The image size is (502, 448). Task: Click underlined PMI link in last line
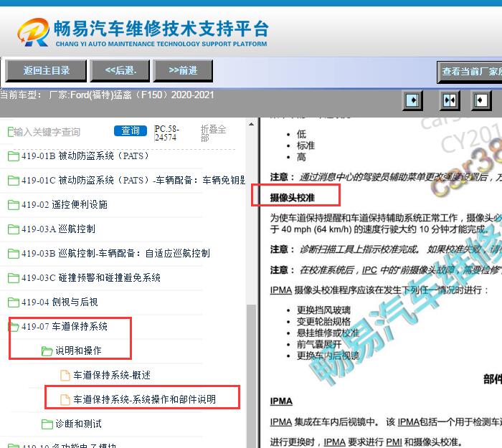394,442
